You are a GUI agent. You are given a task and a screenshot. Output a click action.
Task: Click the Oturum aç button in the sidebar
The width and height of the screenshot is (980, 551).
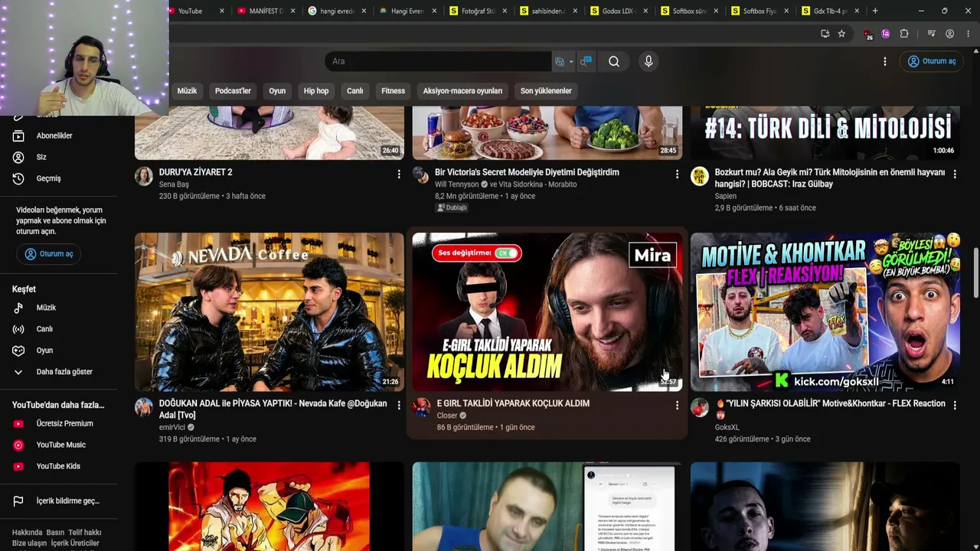(x=49, y=254)
